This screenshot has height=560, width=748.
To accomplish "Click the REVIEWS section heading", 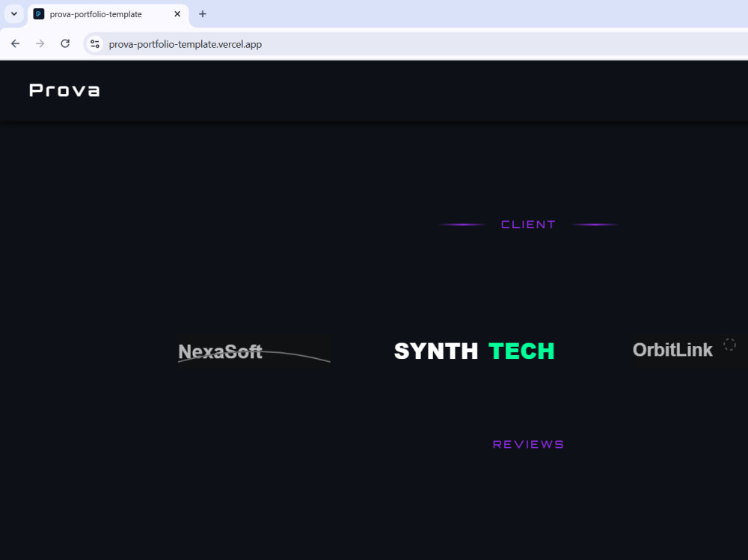I will [x=528, y=445].
